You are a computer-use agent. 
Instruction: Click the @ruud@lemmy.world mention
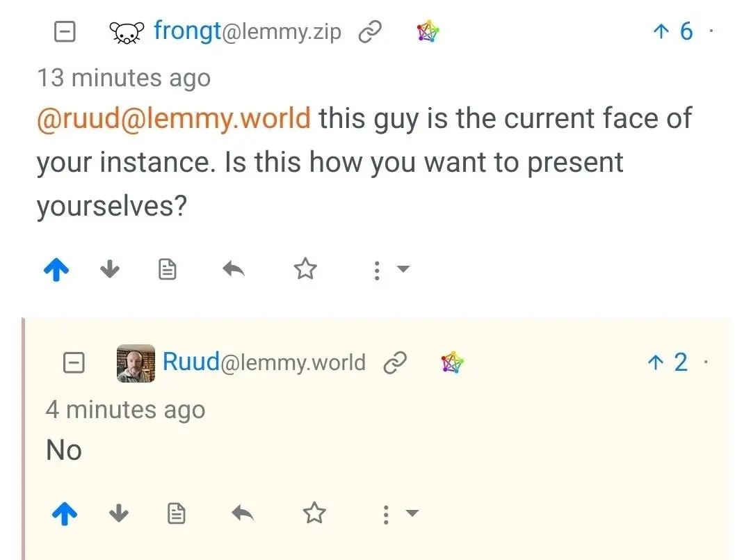(x=173, y=119)
